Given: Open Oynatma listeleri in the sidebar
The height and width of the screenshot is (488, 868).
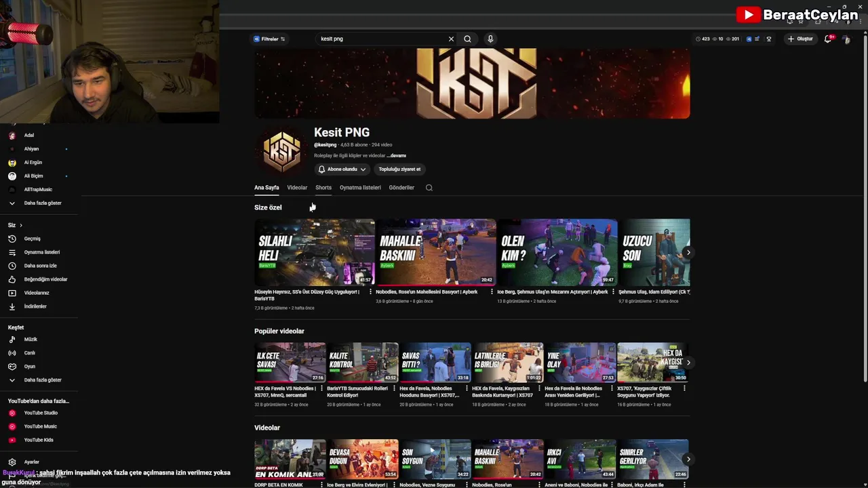Looking at the screenshot, I should click(x=41, y=252).
